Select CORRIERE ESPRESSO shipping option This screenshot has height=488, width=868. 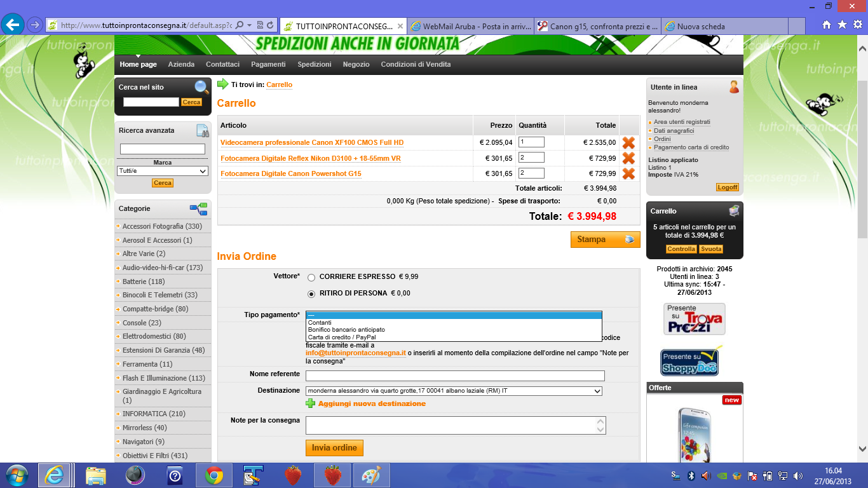click(311, 277)
